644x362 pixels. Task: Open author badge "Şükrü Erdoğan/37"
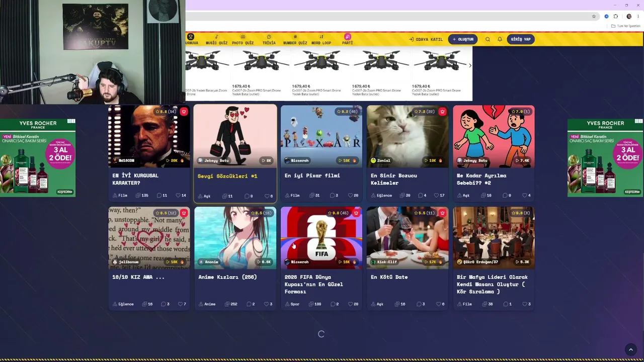pyautogui.click(x=477, y=262)
